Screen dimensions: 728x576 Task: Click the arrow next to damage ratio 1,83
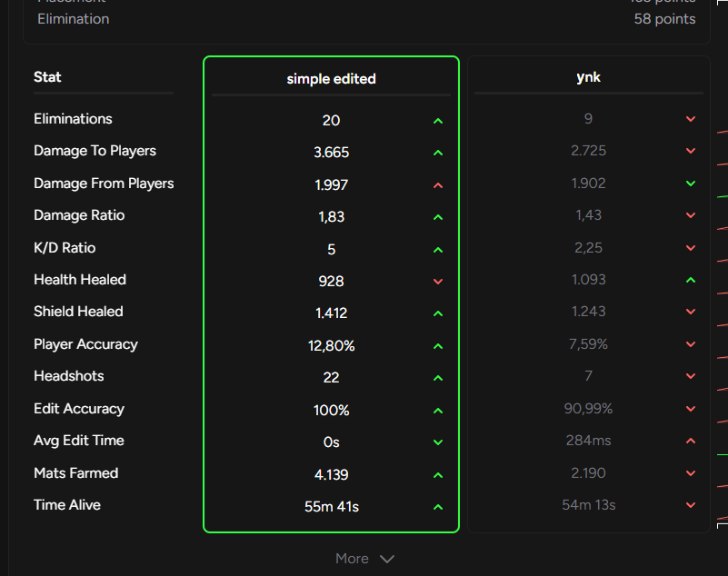438,217
